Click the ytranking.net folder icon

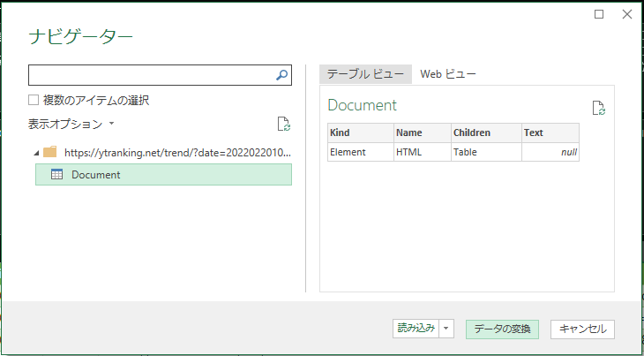(49, 153)
